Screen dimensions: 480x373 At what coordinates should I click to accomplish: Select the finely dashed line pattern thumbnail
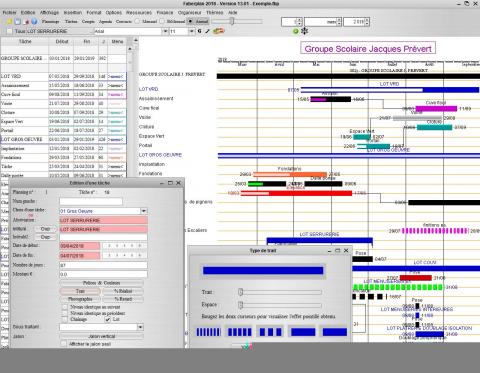(x=208, y=332)
